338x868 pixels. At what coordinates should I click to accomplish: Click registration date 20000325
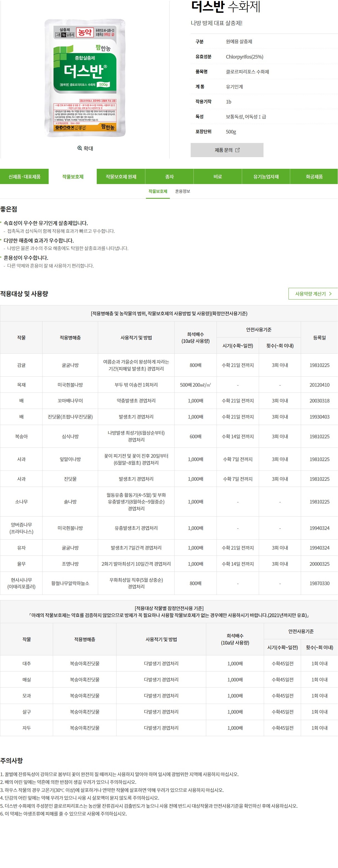[x=319, y=564]
